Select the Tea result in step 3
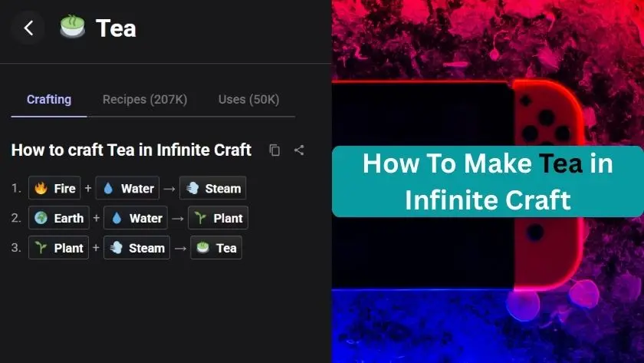 pos(216,247)
